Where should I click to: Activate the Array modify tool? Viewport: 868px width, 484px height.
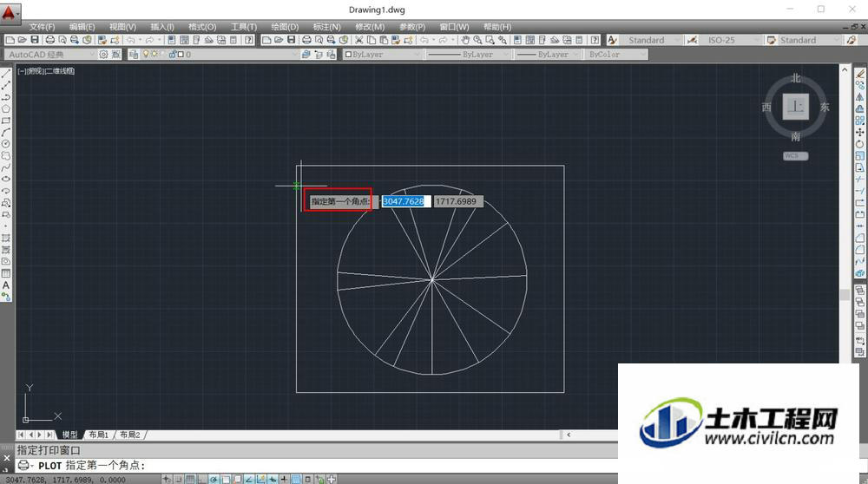[x=859, y=120]
